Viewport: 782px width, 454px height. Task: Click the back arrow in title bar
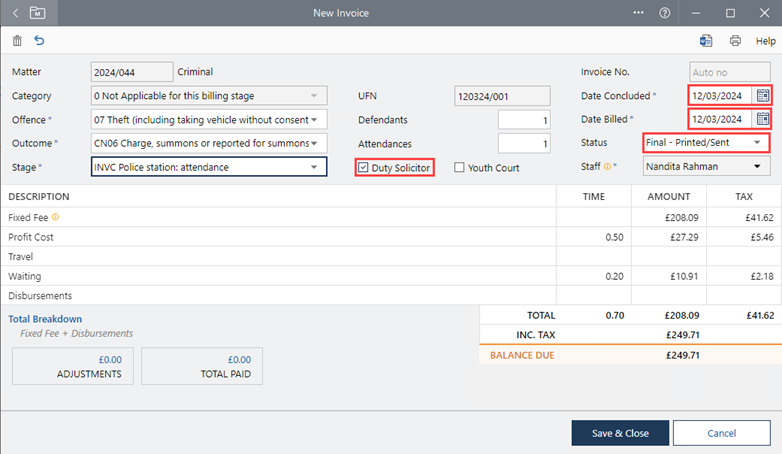coord(15,13)
